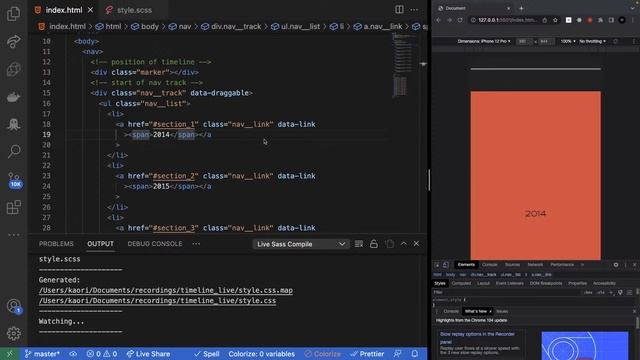Click the 127.0.0.1 address bar
This screenshot has height=360, width=640.
point(508,20)
